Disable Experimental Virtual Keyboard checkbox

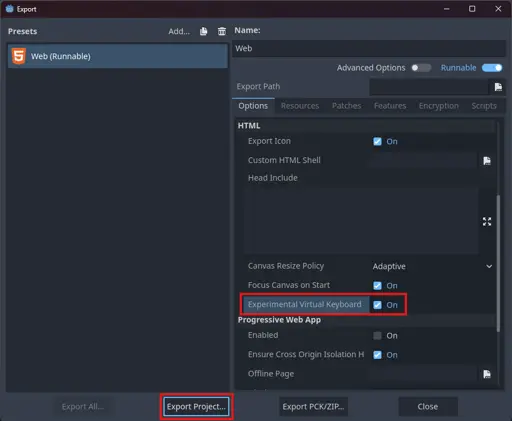click(x=377, y=305)
